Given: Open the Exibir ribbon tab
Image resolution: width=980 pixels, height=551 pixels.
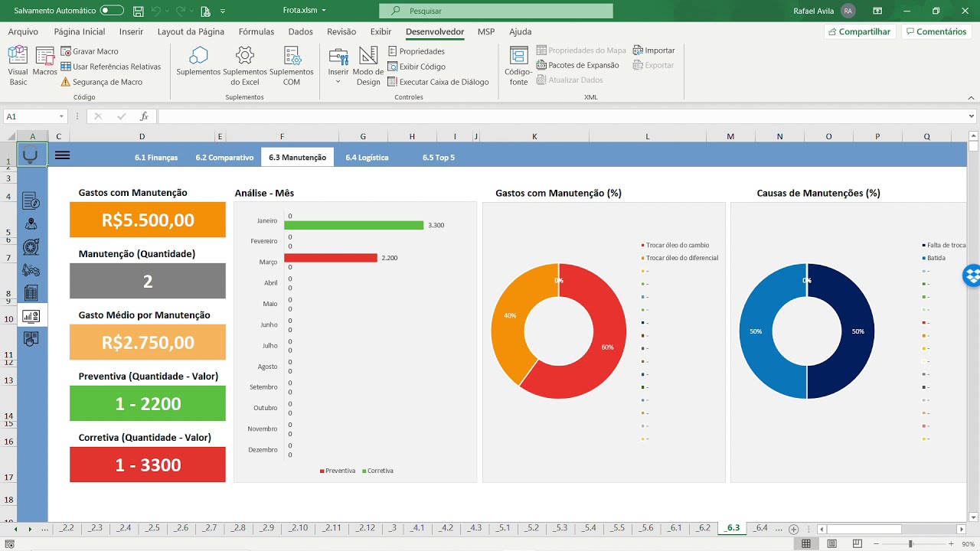Looking at the screenshot, I should pos(381,31).
